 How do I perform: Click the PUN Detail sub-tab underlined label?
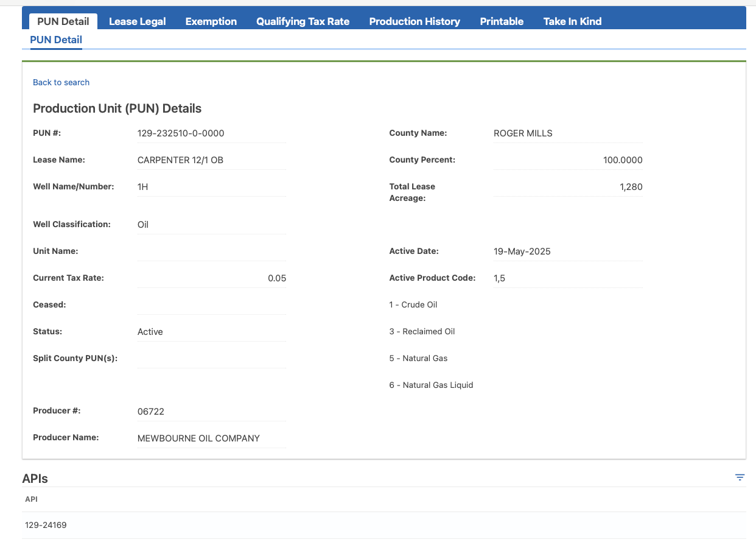[56, 40]
